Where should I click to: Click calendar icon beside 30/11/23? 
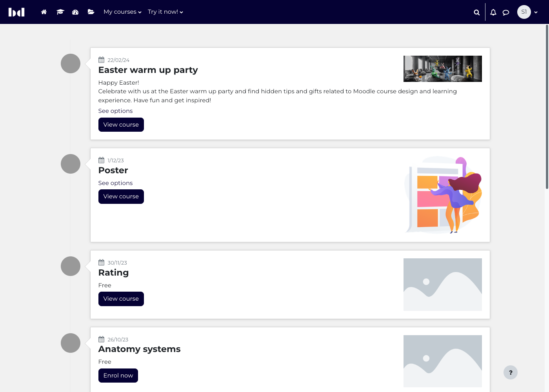102,263
